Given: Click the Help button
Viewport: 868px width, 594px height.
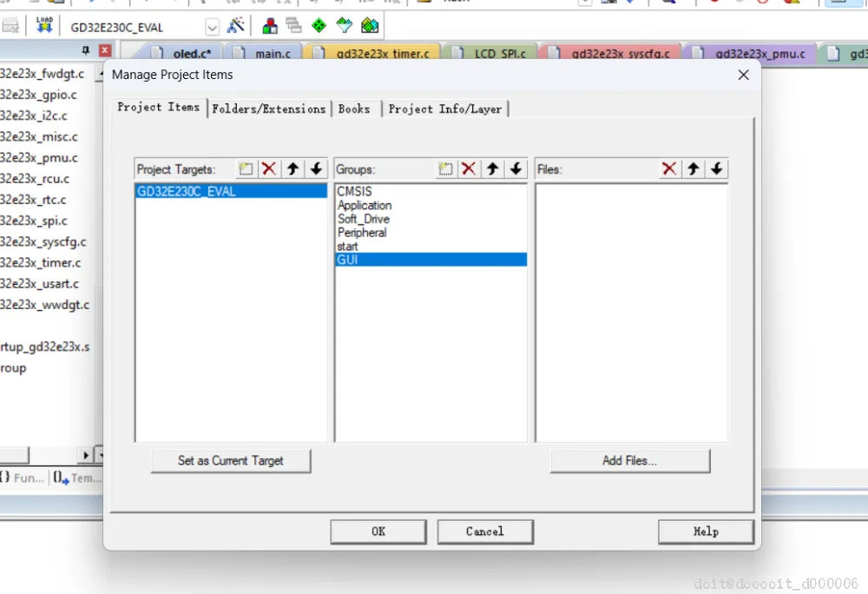Looking at the screenshot, I should tap(706, 531).
